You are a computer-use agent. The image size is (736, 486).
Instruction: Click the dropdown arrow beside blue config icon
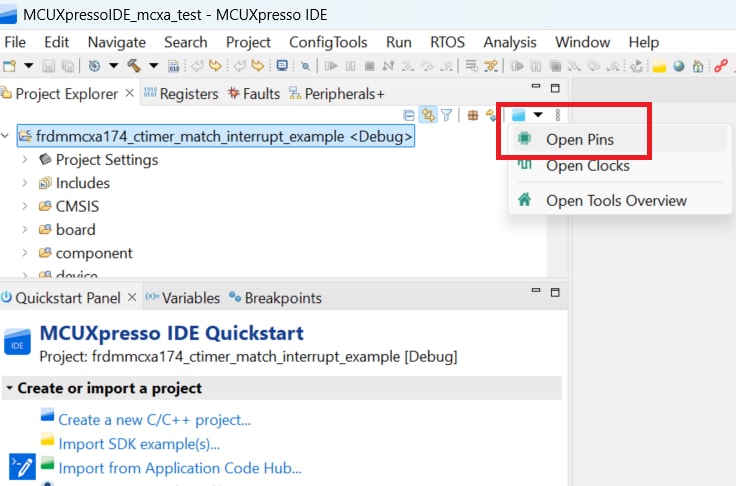pos(538,115)
